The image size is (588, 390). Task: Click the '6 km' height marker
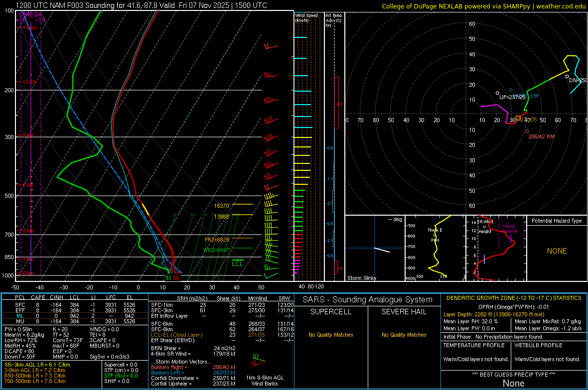pos(28,185)
